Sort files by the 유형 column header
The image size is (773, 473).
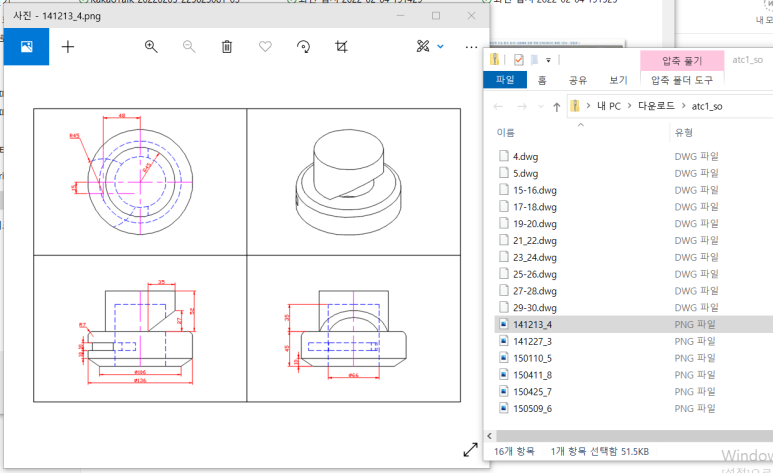point(683,132)
